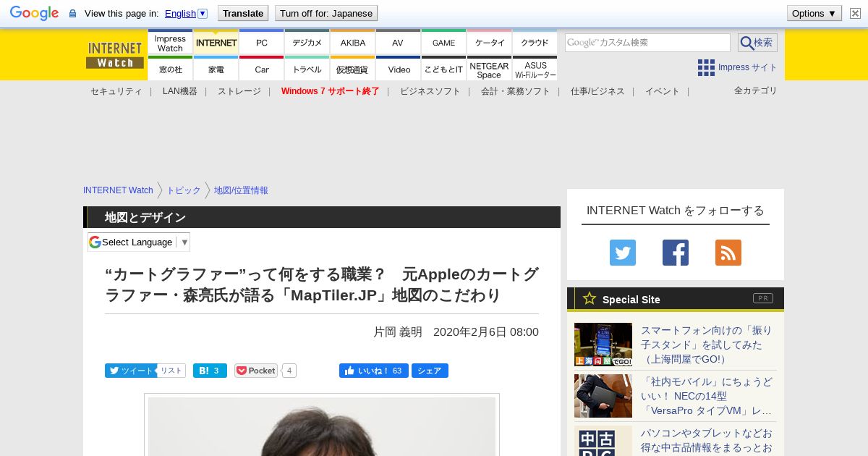Click the article portrait photo
The image size is (868, 456).
click(322, 426)
